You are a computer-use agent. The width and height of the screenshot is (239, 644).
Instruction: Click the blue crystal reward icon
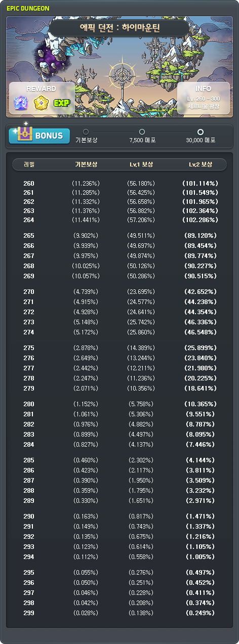20,104
